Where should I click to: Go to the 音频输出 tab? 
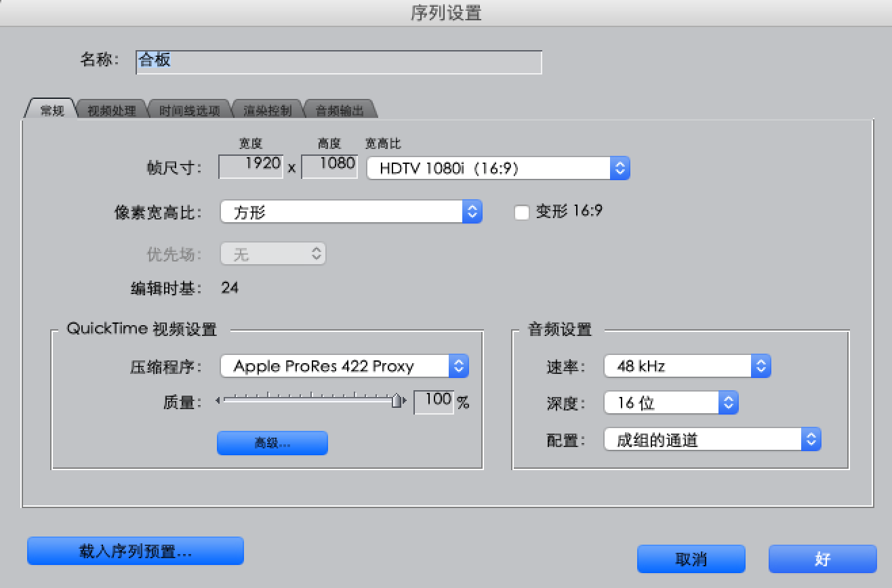(x=340, y=110)
